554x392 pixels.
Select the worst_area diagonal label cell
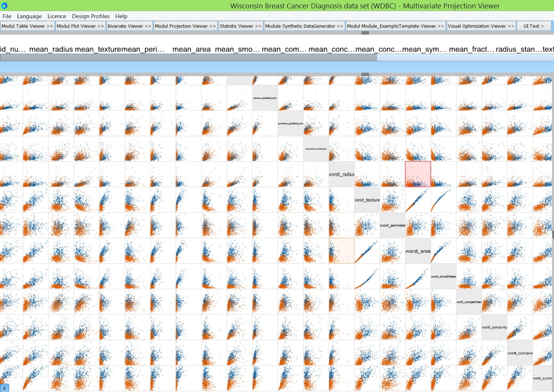tap(418, 251)
